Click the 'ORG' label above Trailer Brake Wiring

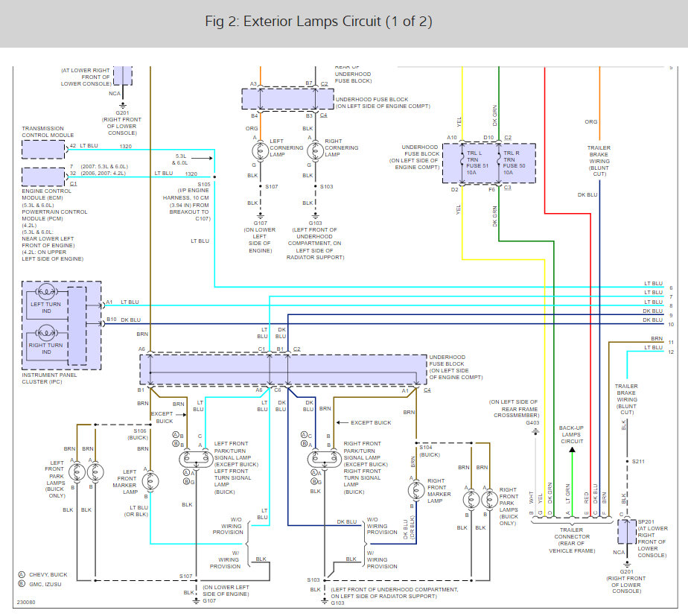(x=591, y=122)
